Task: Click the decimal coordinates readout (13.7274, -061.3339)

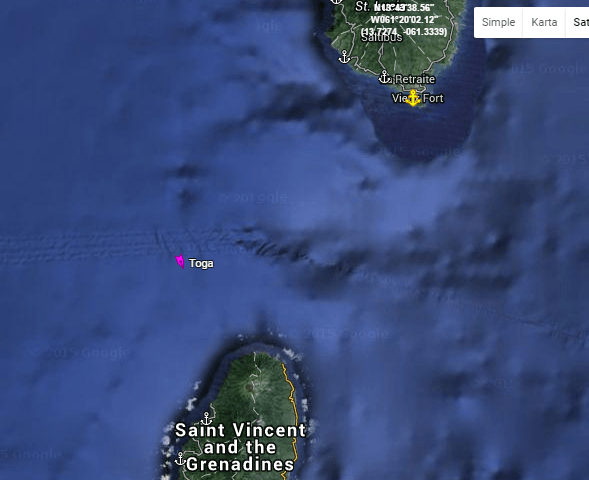Action: [404, 32]
